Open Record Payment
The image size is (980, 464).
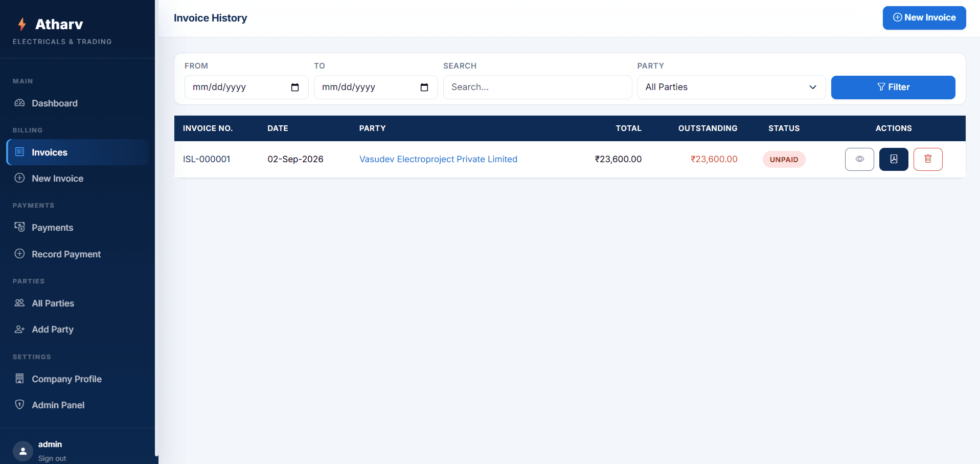(77, 254)
